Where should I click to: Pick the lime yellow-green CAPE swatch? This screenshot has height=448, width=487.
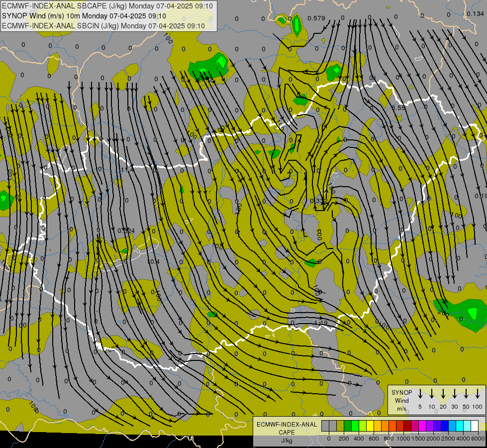click(363, 426)
